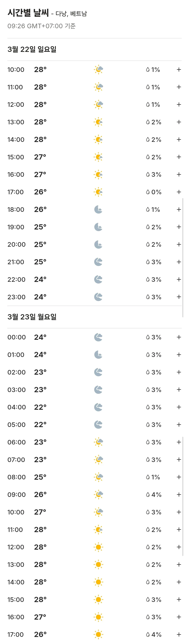Open plus icon for 17:00 with 0% rain
This screenshot has height=644, width=189.
click(x=179, y=192)
